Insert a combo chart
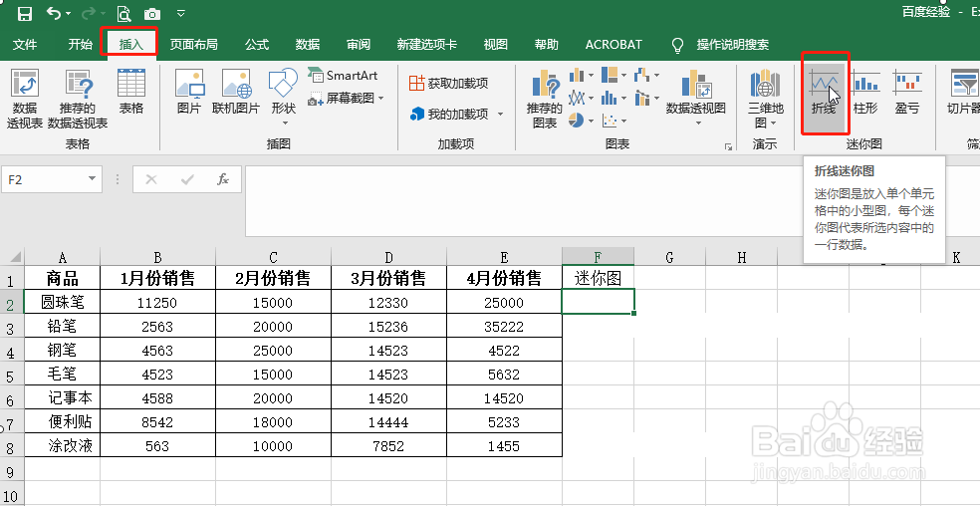The height and width of the screenshot is (506, 980). click(647, 99)
